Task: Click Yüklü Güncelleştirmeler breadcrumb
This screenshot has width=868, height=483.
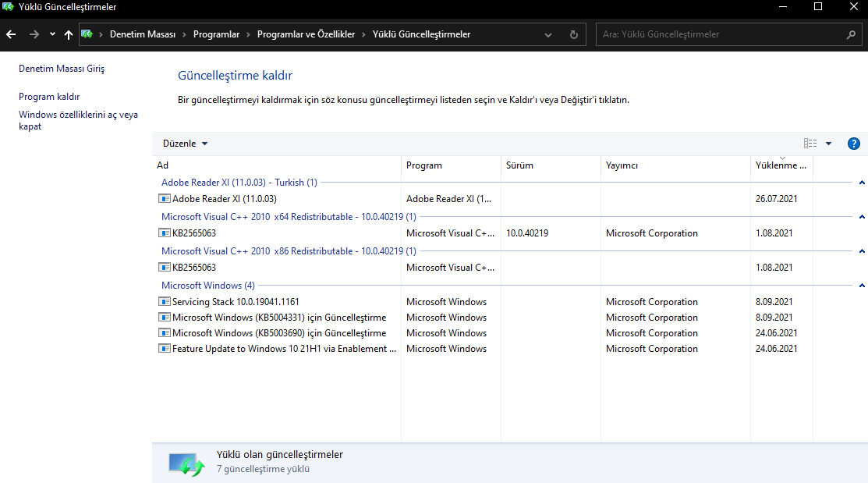Action: tap(421, 34)
